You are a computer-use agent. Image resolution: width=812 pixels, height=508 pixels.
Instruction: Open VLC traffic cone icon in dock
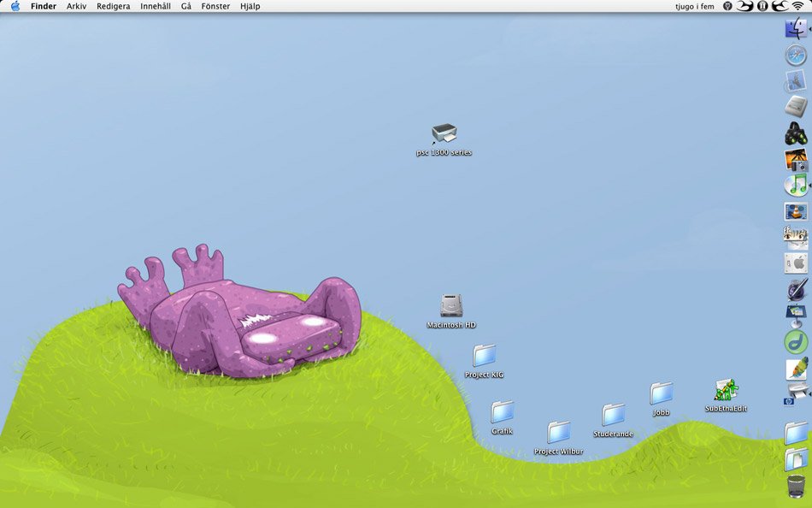[796, 211]
